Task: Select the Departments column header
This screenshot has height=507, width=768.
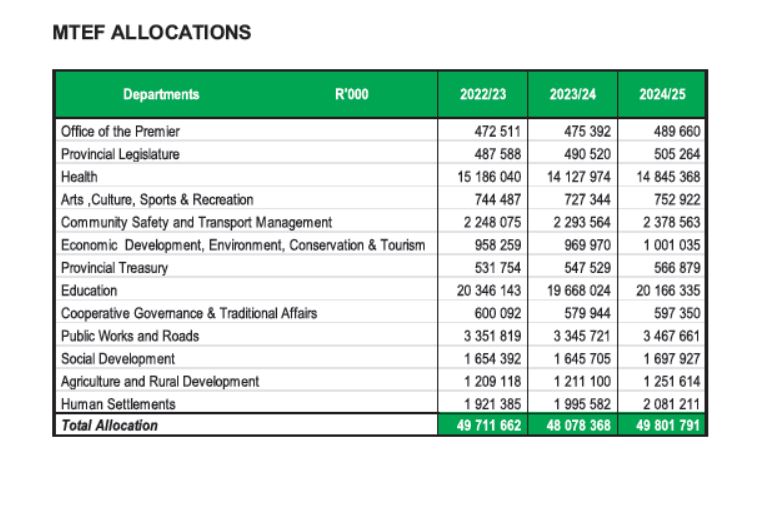Action: pyautogui.click(x=161, y=94)
